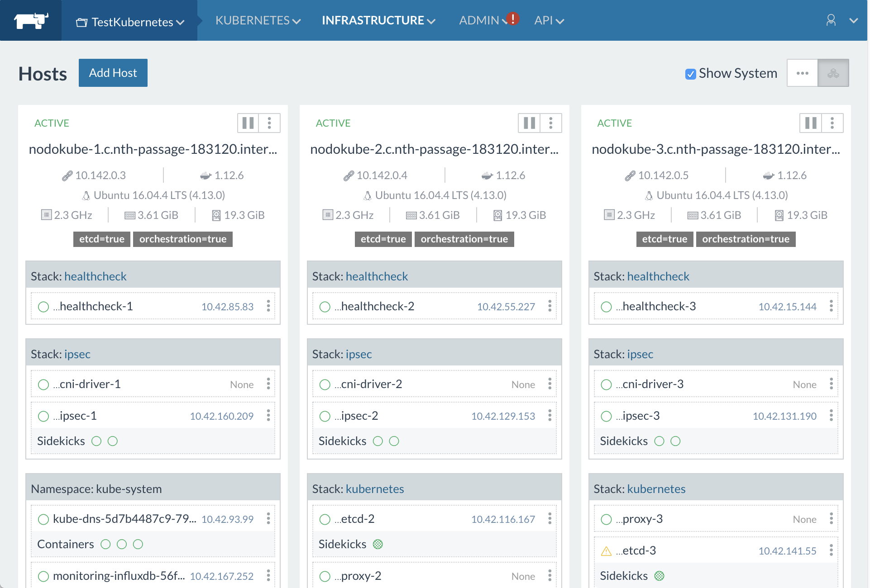Viewport: 870px width, 588px height.
Task: Click the first ipsec-1 sidekick circle
Action: 96,441
